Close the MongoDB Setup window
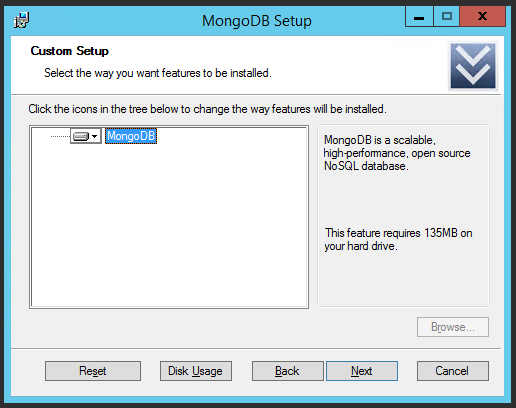 [483, 16]
